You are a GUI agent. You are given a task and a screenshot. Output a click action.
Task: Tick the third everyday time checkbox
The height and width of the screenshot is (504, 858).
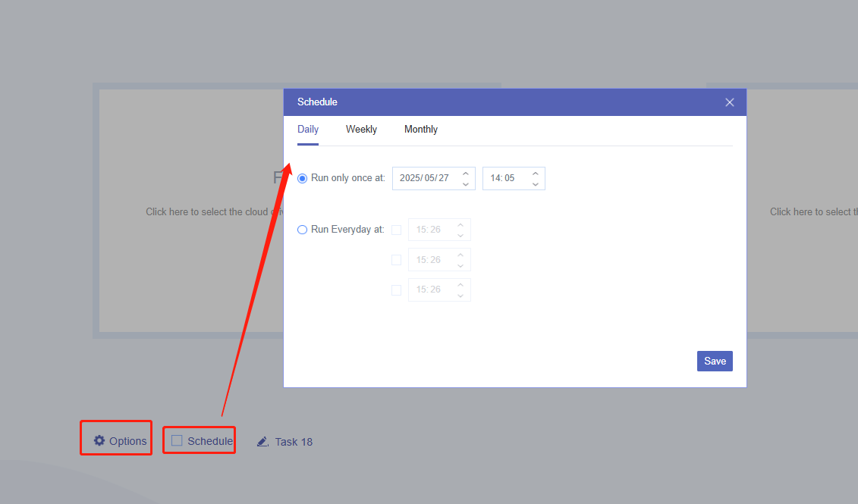click(x=396, y=290)
